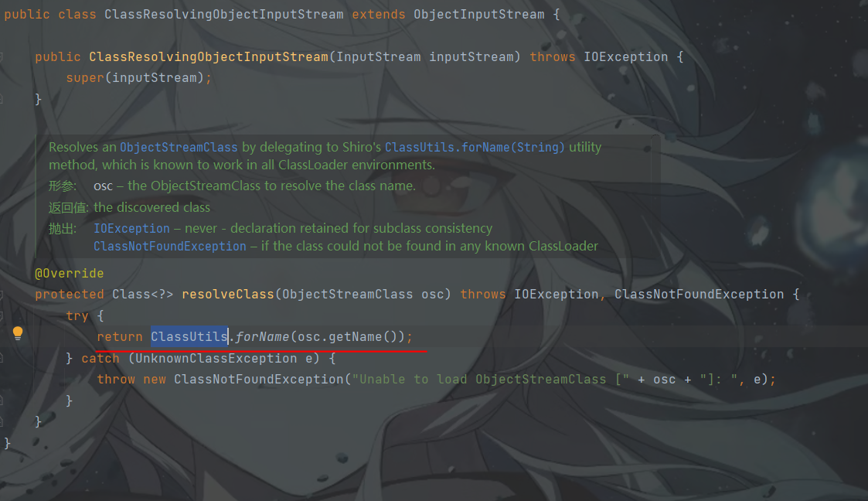
Task: Fold the catch block using its gutter marker
Action: tap(2, 359)
